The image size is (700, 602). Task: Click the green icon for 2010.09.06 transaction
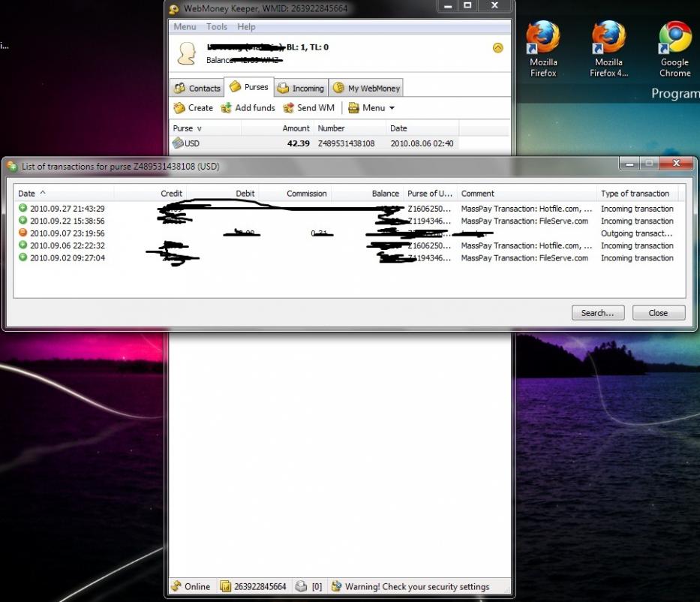point(23,245)
